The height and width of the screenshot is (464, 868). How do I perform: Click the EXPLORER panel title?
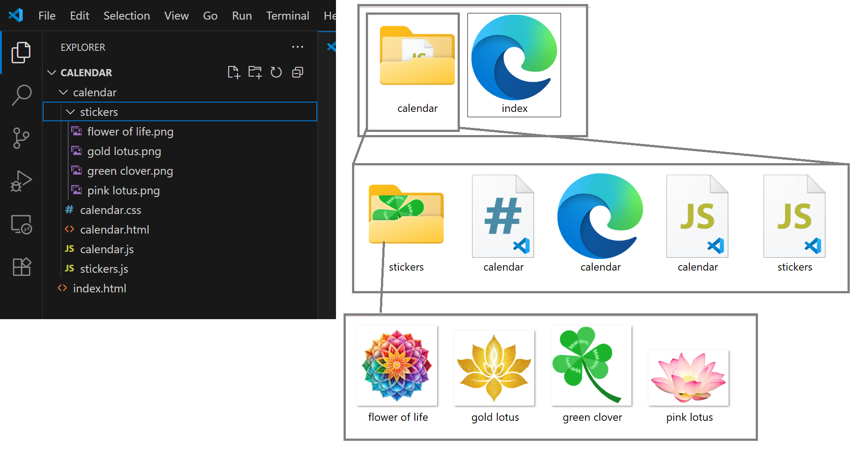click(83, 47)
